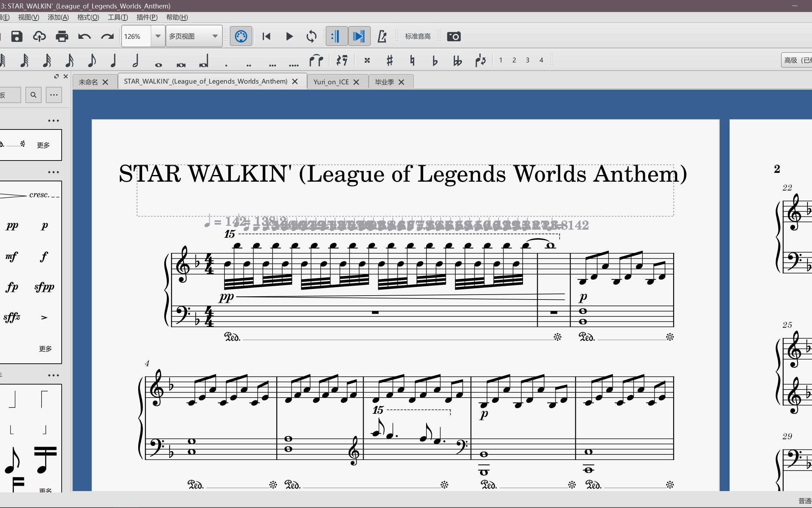Open the 高级 workspace dropdown
Screen dimensions: 812x508
[796, 60]
